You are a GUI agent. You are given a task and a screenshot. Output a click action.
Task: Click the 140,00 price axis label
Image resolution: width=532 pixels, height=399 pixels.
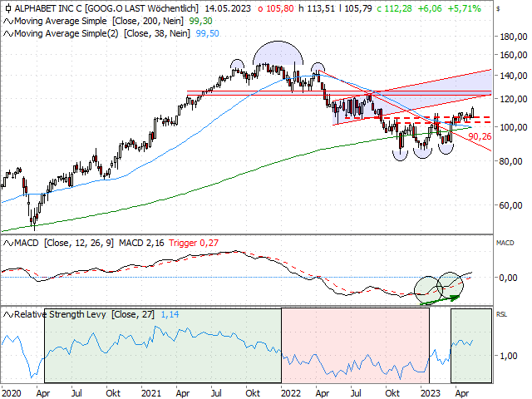point(514,76)
